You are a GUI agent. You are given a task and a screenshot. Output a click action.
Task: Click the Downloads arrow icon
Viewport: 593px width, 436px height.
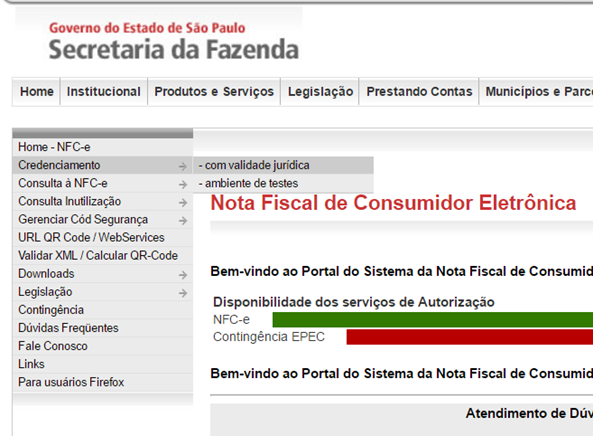tap(183, 275)
